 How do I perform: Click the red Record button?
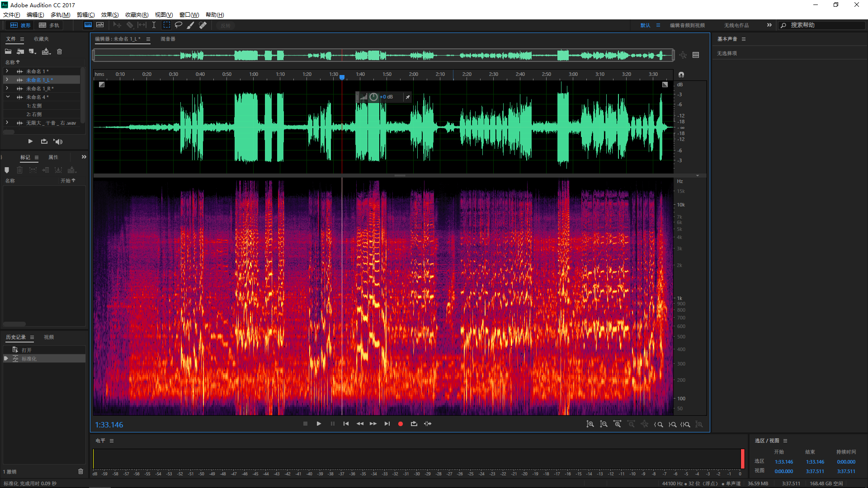tap(400, 424)
